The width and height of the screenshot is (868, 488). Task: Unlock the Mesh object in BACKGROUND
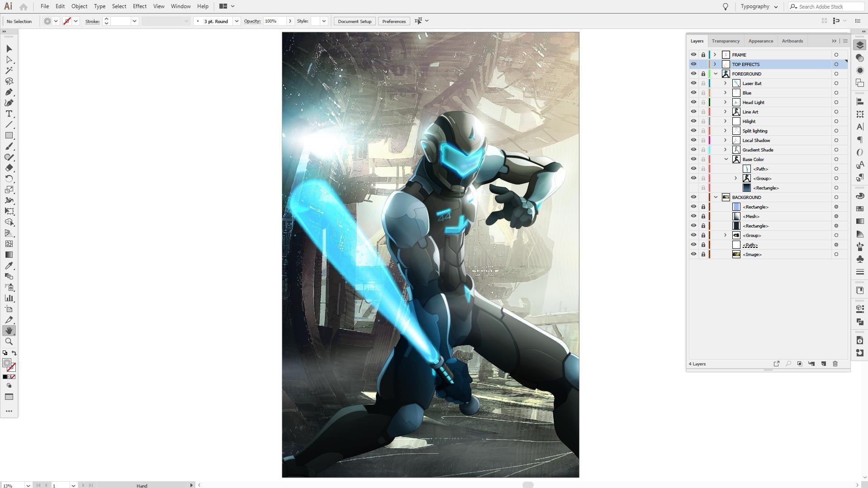tap(703, 216)
